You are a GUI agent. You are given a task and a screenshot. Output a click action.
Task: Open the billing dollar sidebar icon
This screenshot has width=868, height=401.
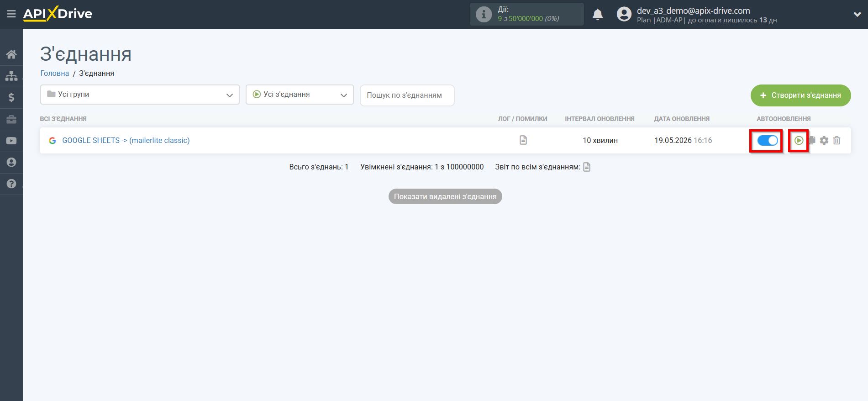pyautogui.click(x=11, y=97)
